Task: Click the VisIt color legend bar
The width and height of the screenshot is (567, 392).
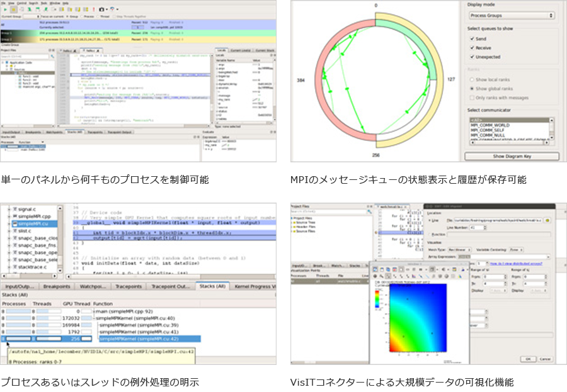Action: click(377, 299)
